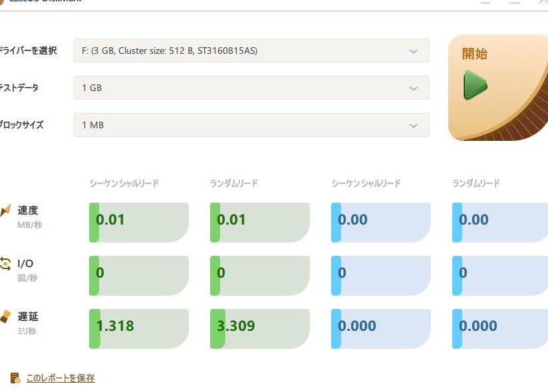Click the このレポートを保存 link
548x392 pixels.
click(61, 378)
